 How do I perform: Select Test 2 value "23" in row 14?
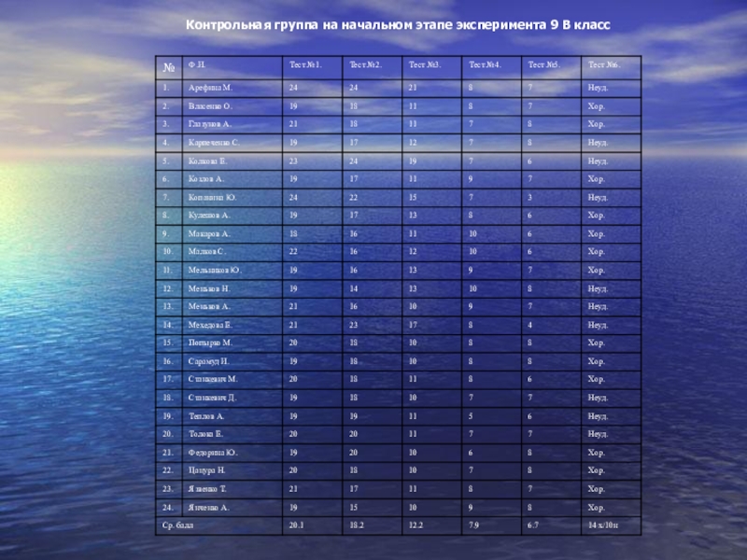click(353, 325)
